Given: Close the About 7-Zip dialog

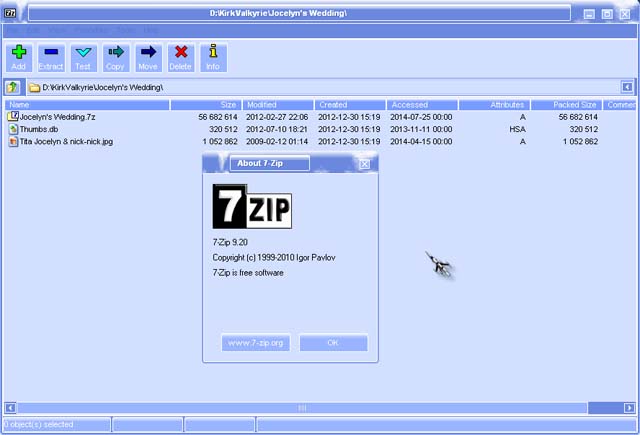Looking at the screenshot, I should coord(364,164).
